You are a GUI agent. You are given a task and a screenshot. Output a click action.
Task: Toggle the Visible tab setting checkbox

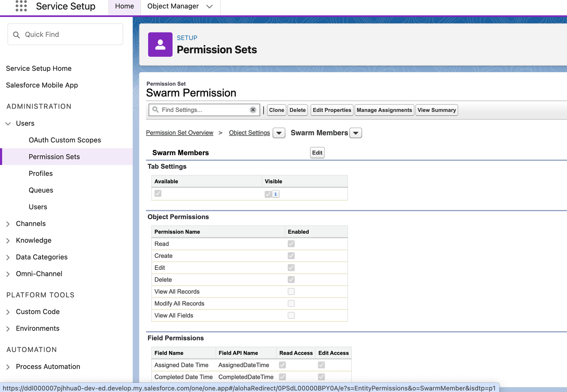[x=268, y=194]
